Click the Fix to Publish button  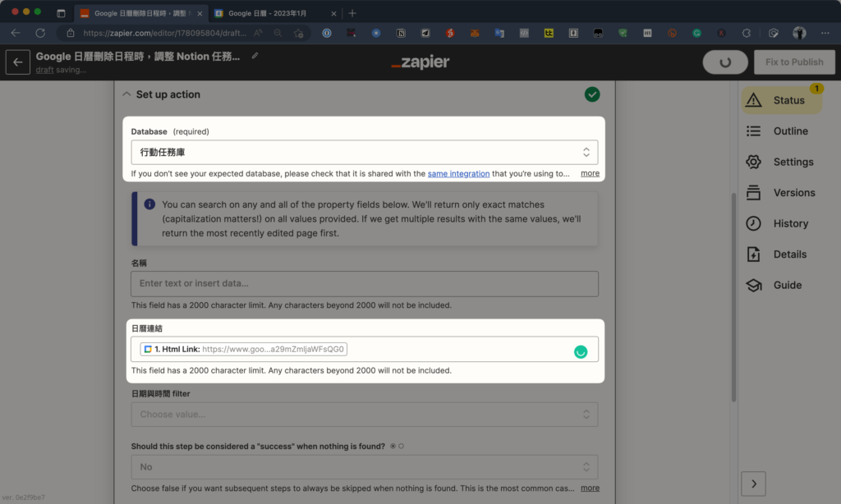794,62
